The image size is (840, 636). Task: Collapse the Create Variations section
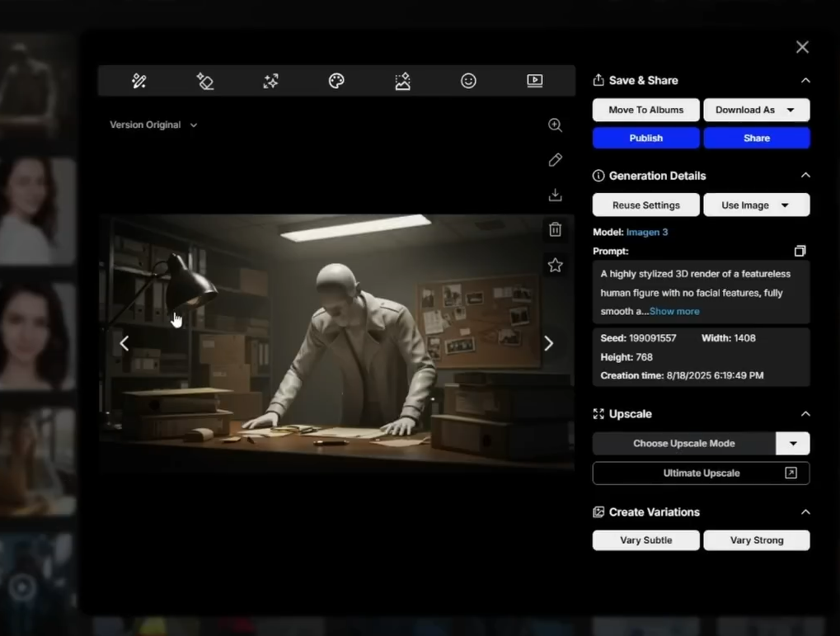805,512
